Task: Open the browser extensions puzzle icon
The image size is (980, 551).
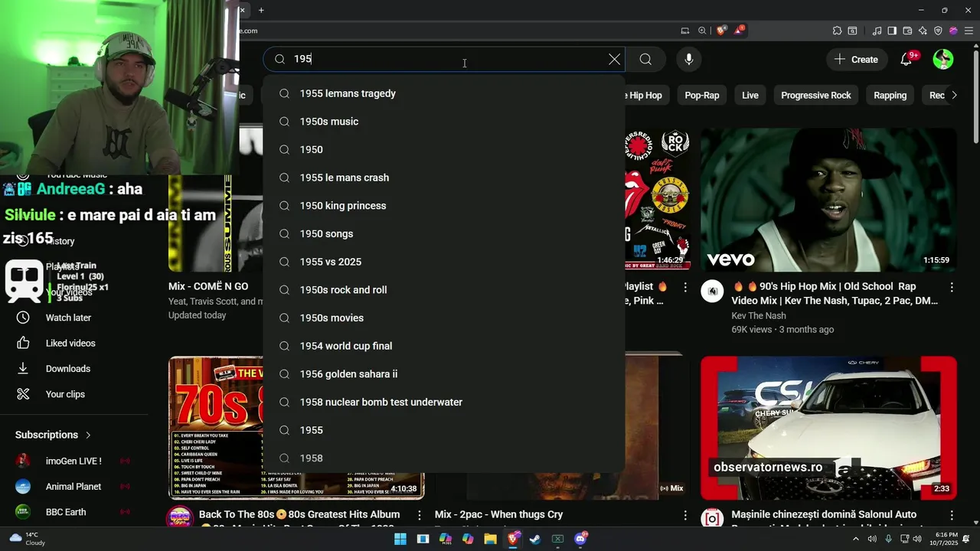Action: 837,31
